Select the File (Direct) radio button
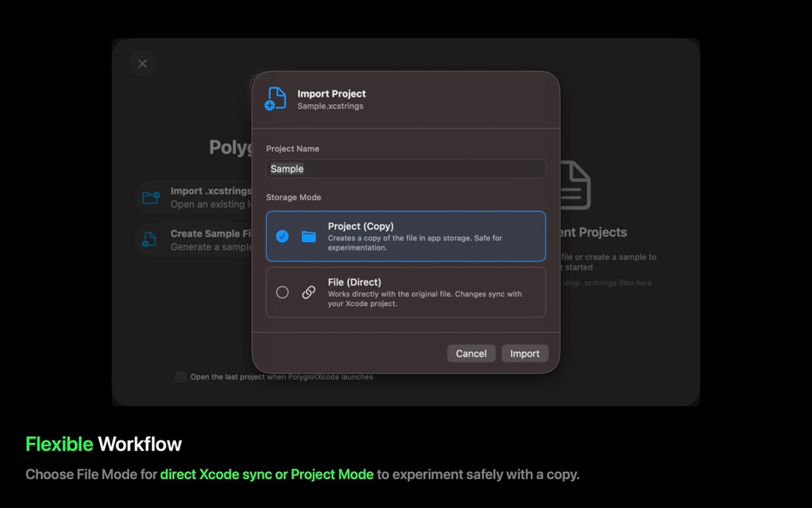Screen dimensions: 812x508 (283, 292)
